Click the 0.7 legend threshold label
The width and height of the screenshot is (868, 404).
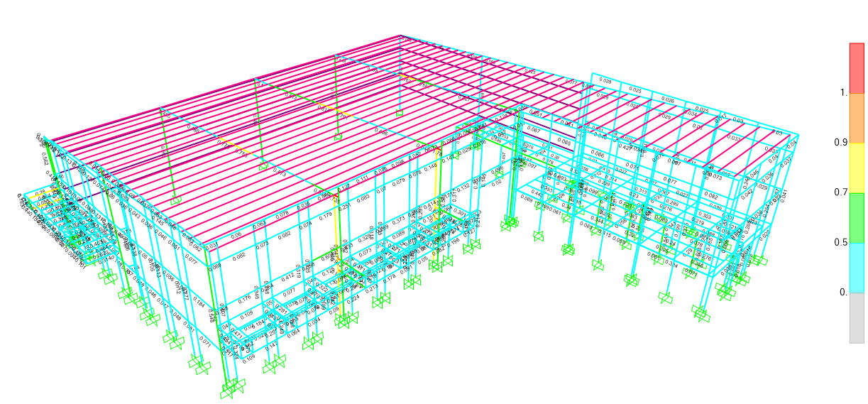tap(840, 192)
